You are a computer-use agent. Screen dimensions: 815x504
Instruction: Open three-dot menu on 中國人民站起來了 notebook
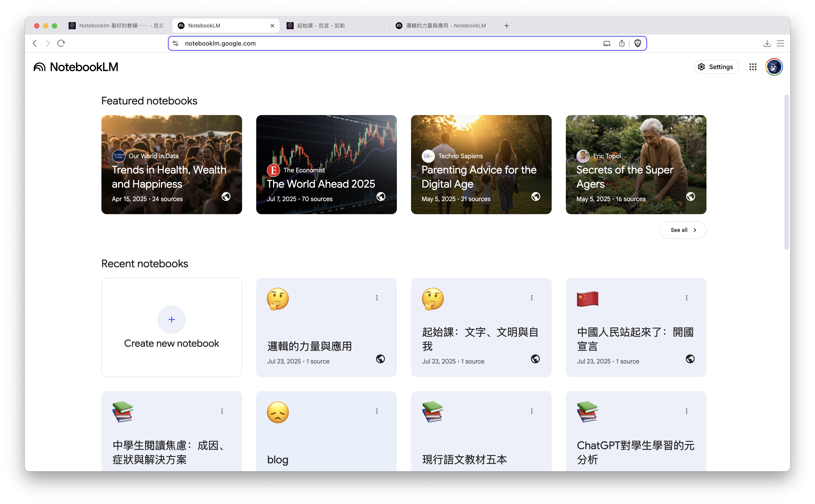(687, 298)
